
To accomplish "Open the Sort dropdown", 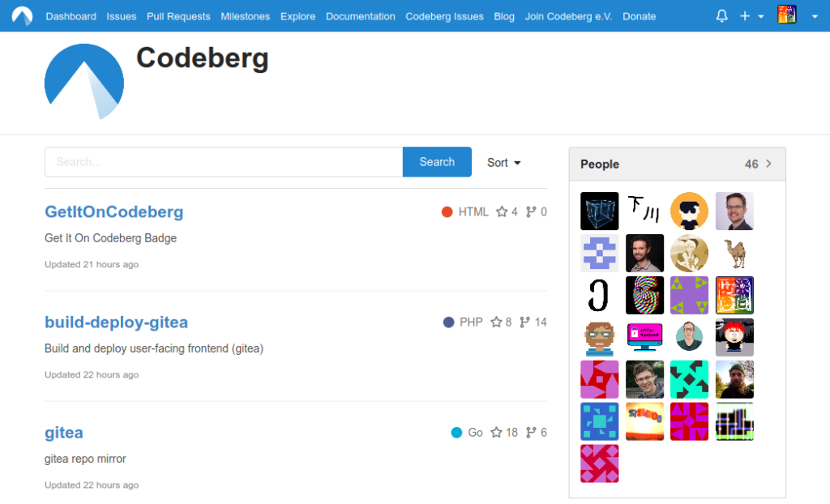I will click(x=503, y=162).
